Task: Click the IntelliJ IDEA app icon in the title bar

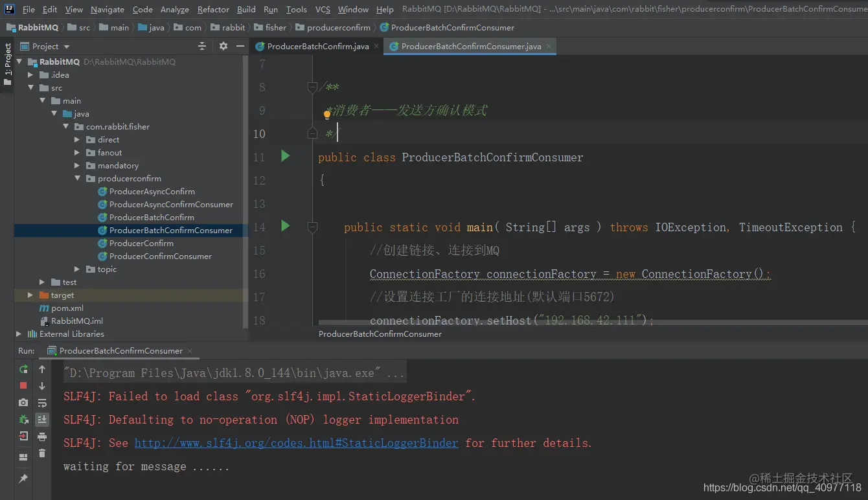Action: click(x=10, y=9)
